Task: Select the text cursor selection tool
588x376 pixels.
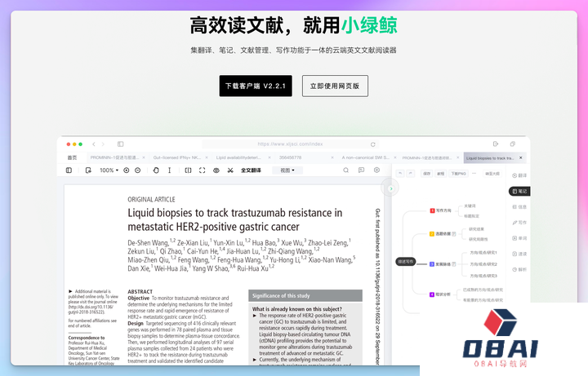Action: pyautogui.click(x=170, y=170)
